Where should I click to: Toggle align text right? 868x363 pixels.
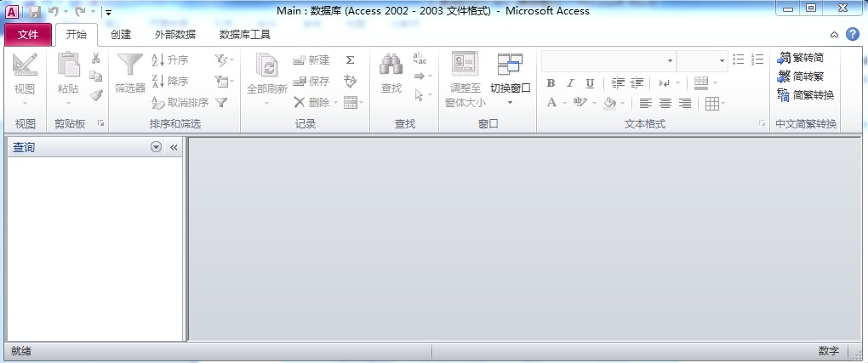coord(685,104)
